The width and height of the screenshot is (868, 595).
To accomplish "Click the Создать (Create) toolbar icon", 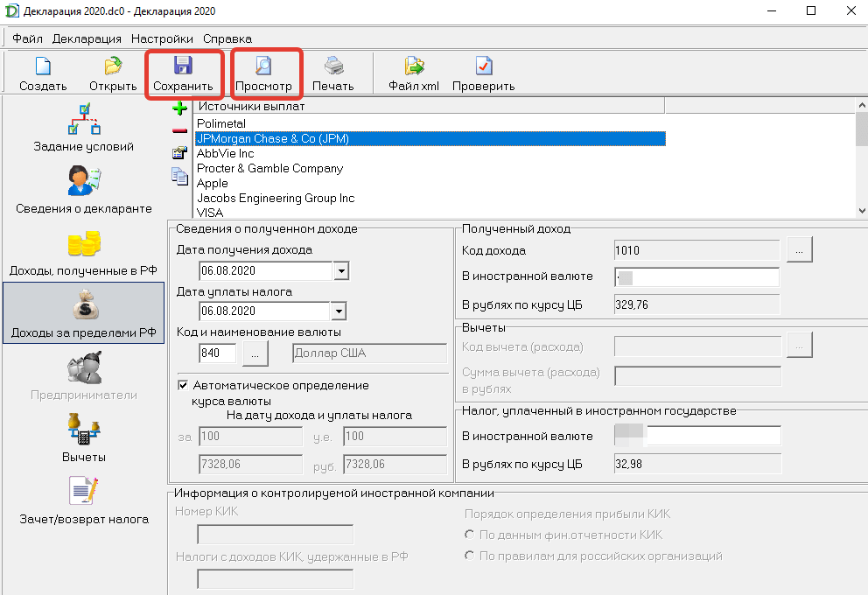I will [43, 73].
